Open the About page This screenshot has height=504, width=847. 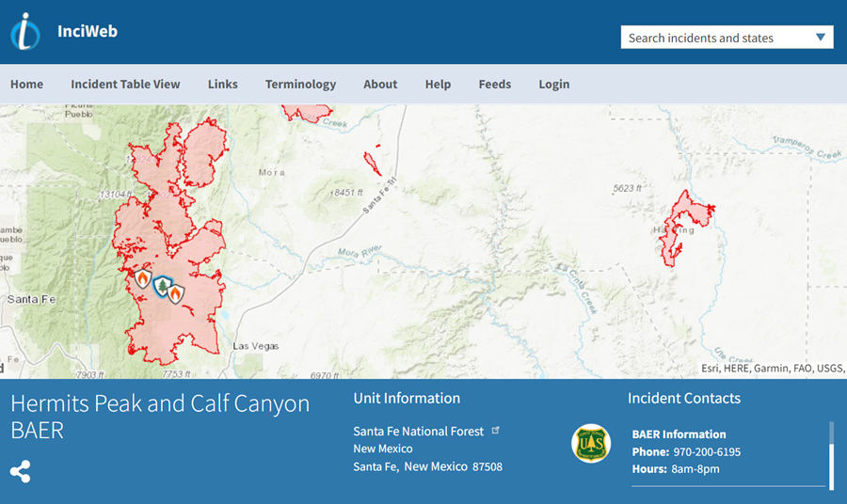[x=380, y=84]
